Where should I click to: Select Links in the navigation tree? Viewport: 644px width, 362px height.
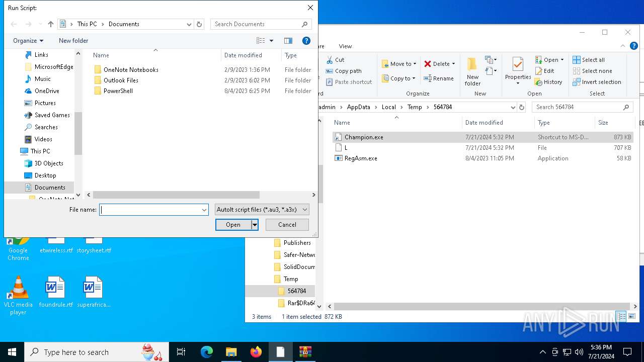[x=41, y=55]
